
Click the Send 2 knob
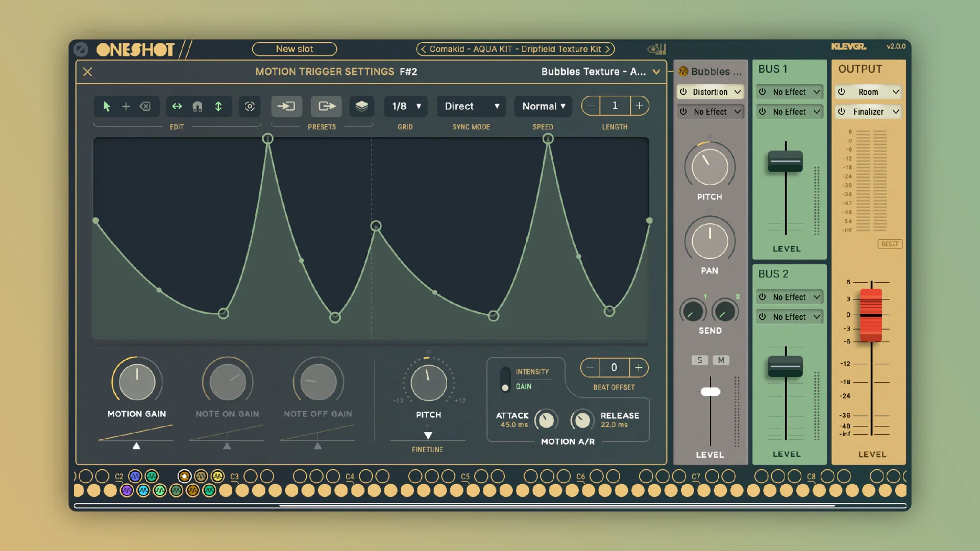(x=725, y=311)
